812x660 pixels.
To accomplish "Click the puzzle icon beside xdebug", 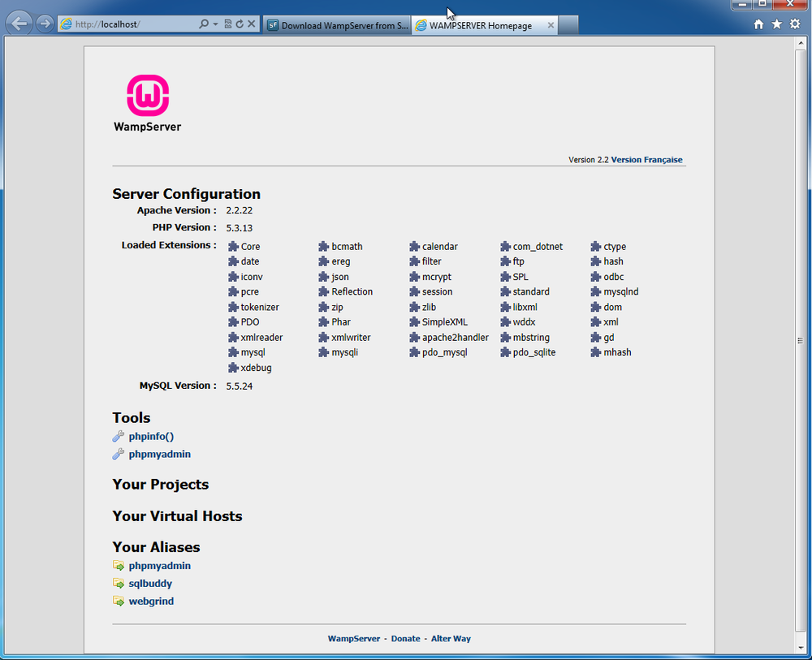I will pos(233,368).
